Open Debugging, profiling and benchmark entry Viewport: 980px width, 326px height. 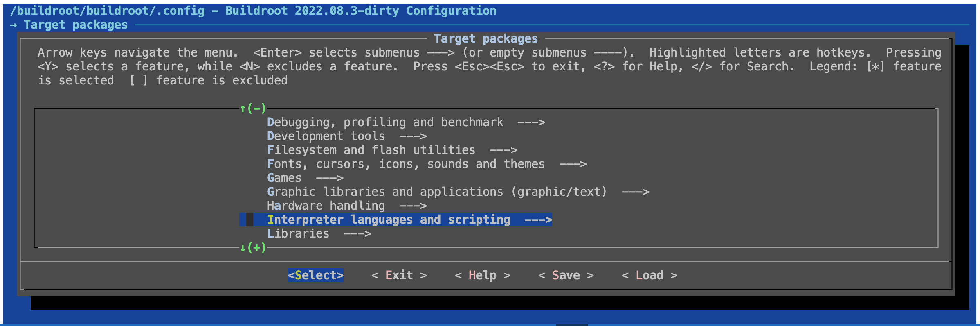(385, 122)
